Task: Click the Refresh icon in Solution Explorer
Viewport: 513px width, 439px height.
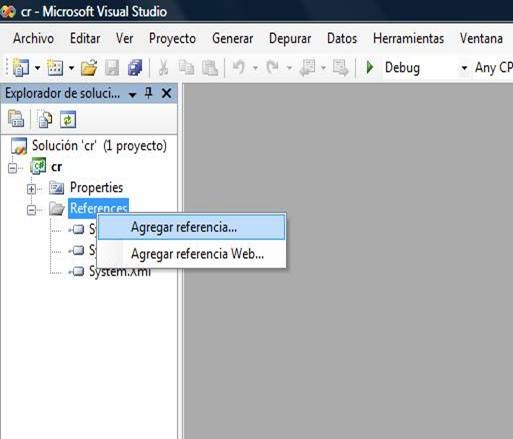Action: click(x=68, y=119)
